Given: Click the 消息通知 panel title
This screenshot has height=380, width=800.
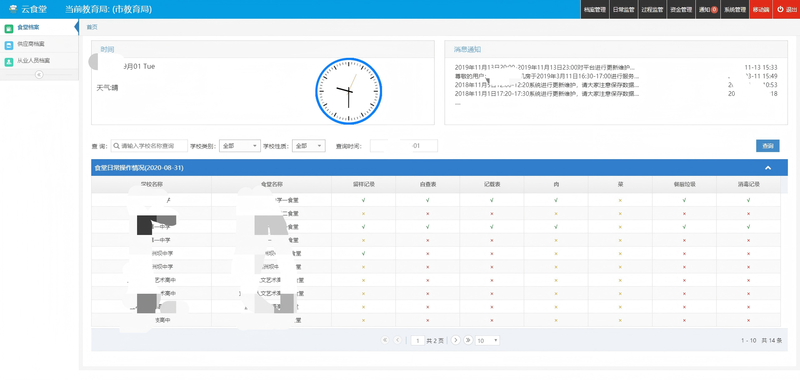Looking at the screenshot, I should click(467, 49).
